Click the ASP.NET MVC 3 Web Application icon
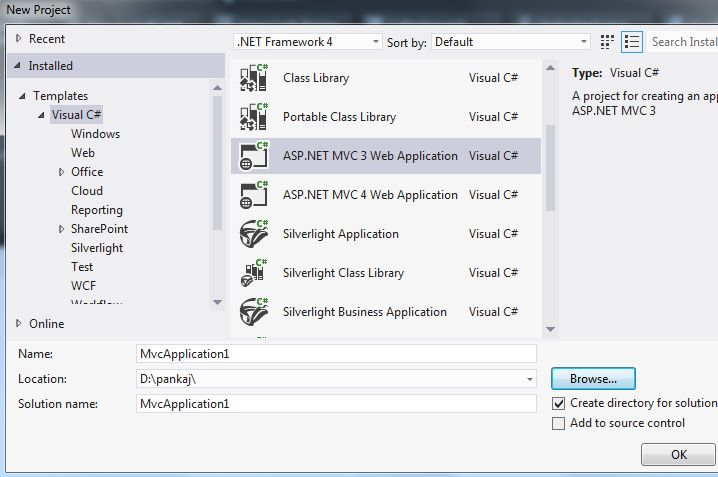The image size is (718, 477). (254, 156)
